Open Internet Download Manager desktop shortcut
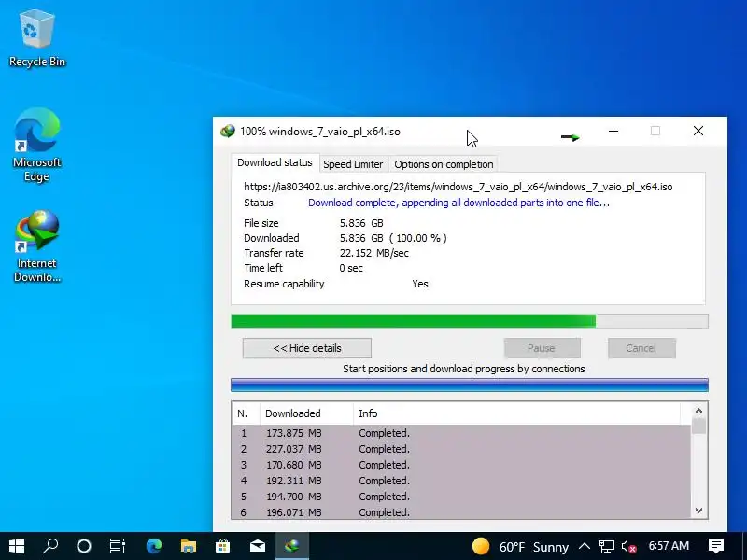747x560 pixels. pyautogui.click(x=37, y=246)
